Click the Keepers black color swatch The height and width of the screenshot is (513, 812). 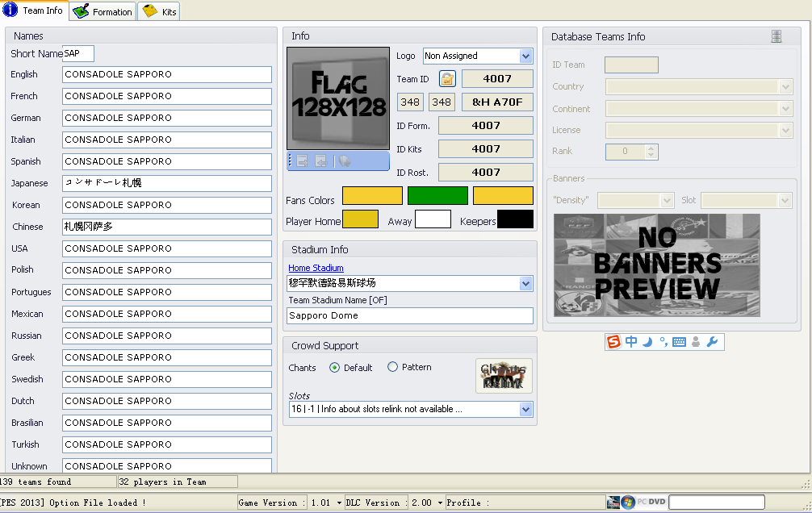point(515,219)
